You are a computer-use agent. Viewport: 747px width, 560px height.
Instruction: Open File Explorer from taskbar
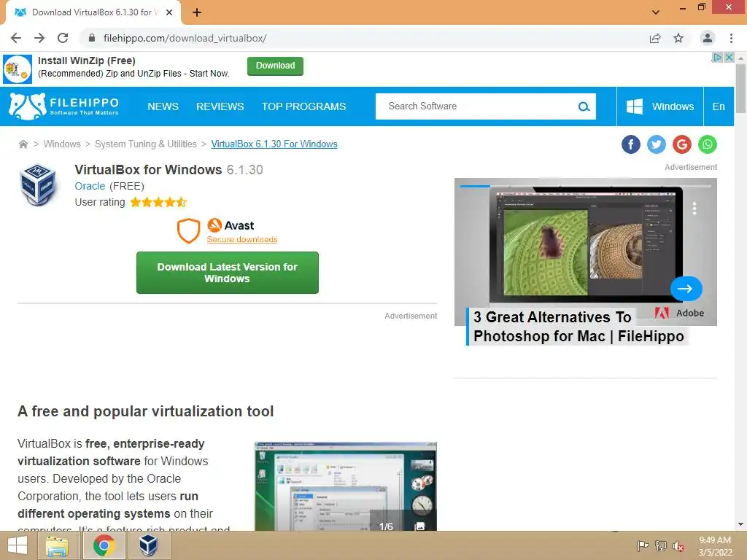pos(57,545)
